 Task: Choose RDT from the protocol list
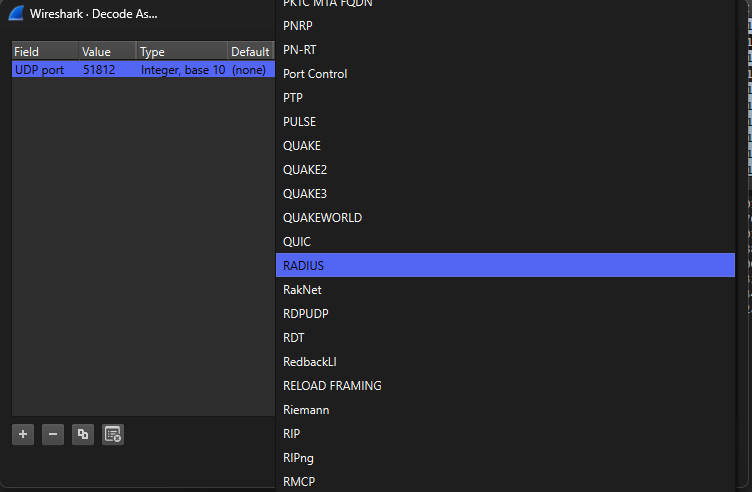click(x=505, y=338)
